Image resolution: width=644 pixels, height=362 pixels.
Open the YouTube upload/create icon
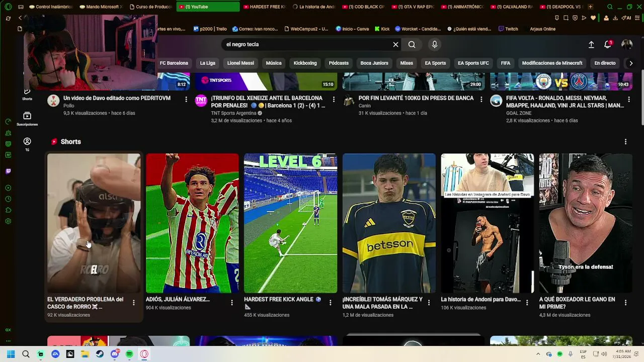591,45
